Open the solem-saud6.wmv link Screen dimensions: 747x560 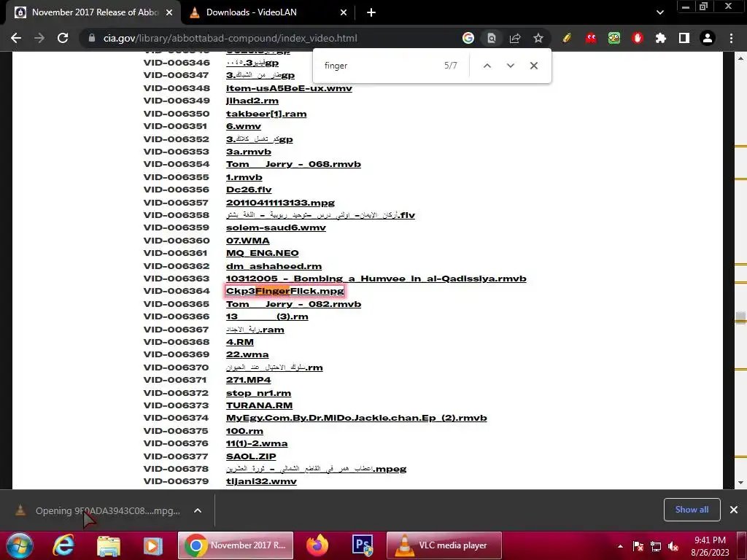click(x=276, y=227)
